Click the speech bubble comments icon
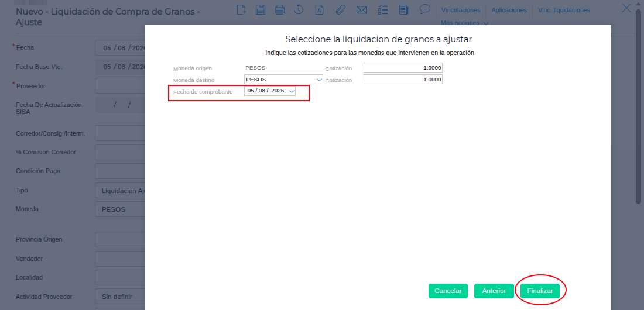This screenshot has width=644, height=310. tap(424, 9)
